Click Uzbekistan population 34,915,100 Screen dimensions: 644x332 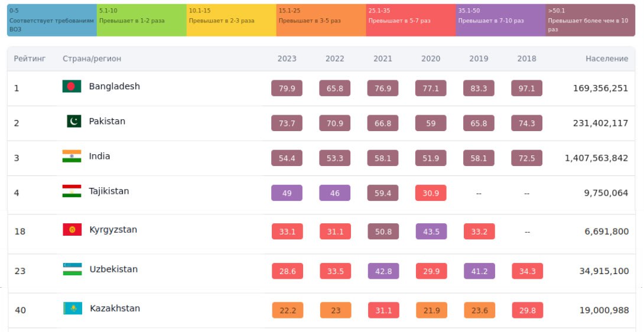604,271
